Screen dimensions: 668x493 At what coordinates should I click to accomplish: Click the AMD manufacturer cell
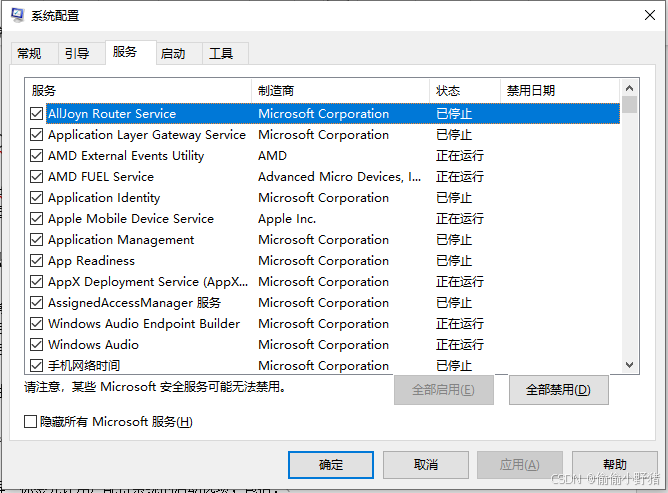click(x=273, y=156)
